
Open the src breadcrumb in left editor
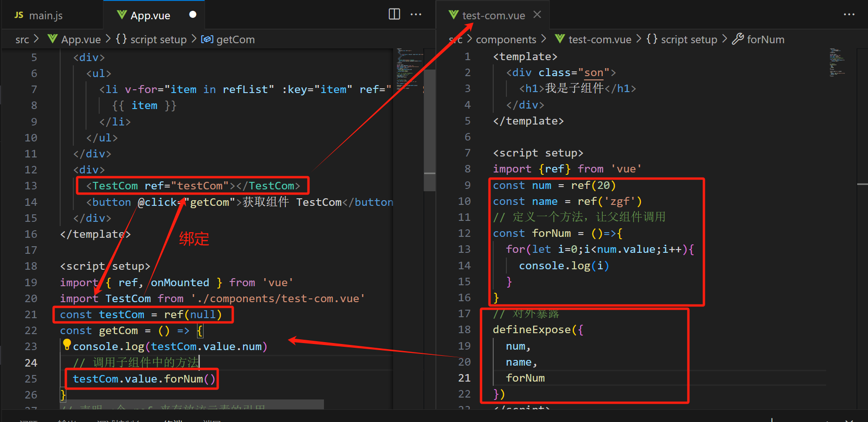click(x=22, y=39)
